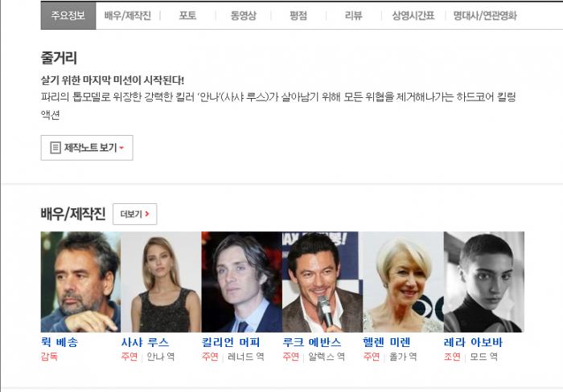Open the 명대사/연관영화 tab
The height and width of the screenshot is (392, 563).
point(485,15)
